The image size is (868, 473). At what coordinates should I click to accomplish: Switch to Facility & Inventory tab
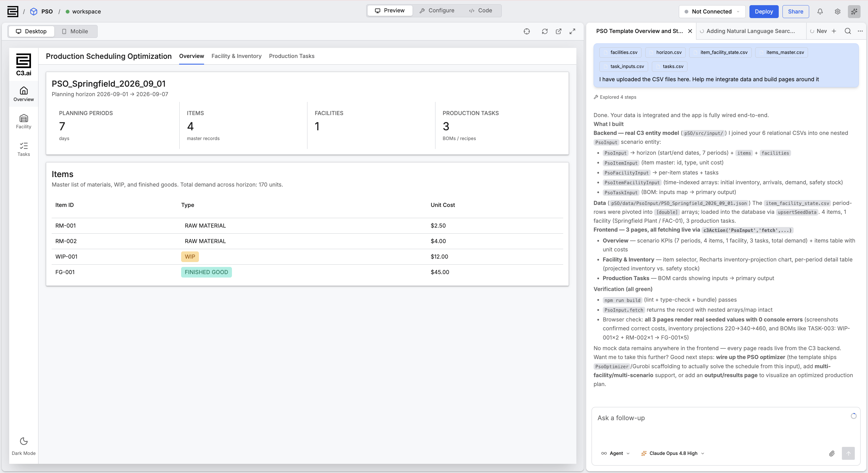click(236, 56)
